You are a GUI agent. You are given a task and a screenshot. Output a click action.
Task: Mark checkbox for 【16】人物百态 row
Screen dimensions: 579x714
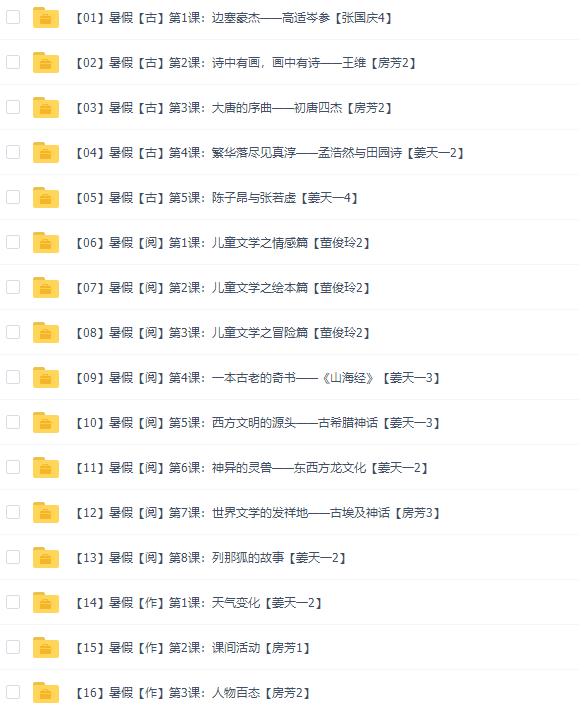click(13, 692)
